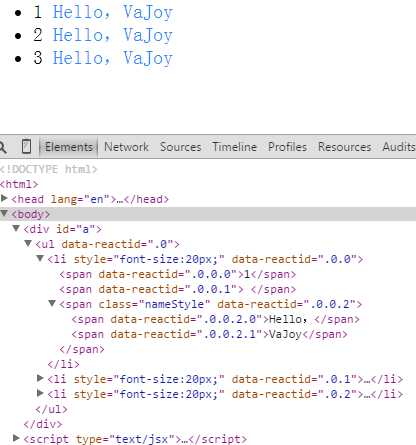Image resolution: width=416 pixels, height=445 pixels.
Task: Click first list item "1 Hello, VaJoy"
Action: 103,13
